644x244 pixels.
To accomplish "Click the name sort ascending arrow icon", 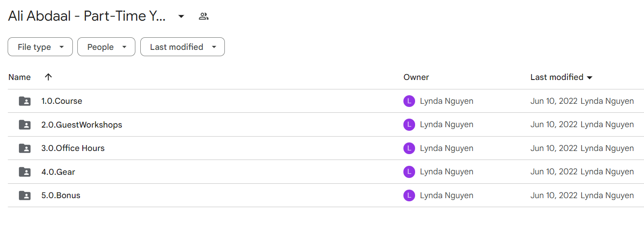I will click(49, 77).
